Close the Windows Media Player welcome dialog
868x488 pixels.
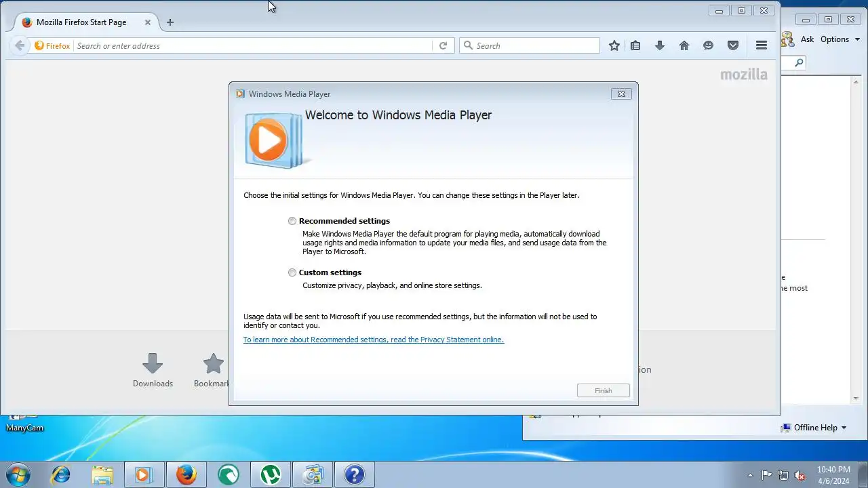[x=621, y=94]
